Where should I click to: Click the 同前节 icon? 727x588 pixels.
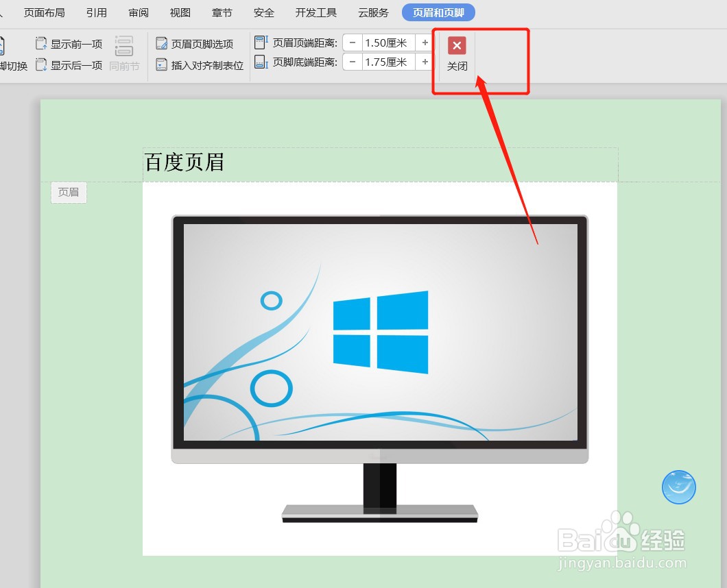click(124, 45)
